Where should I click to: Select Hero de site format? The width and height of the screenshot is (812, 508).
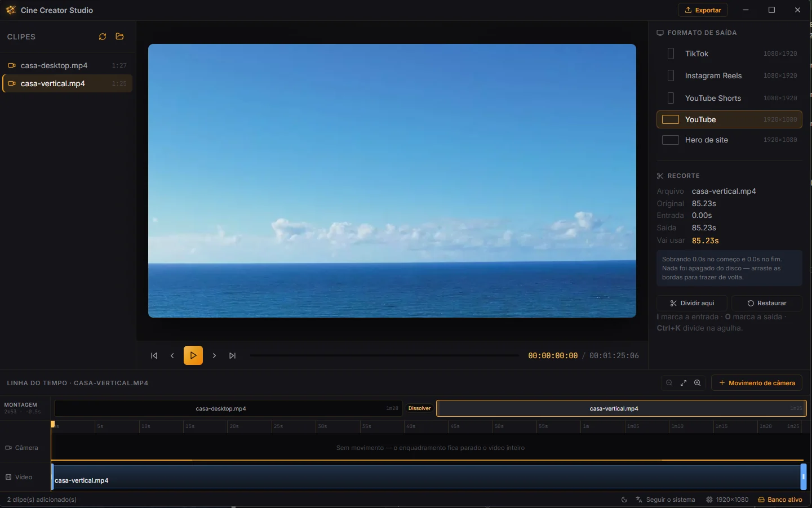click(729, 140)
